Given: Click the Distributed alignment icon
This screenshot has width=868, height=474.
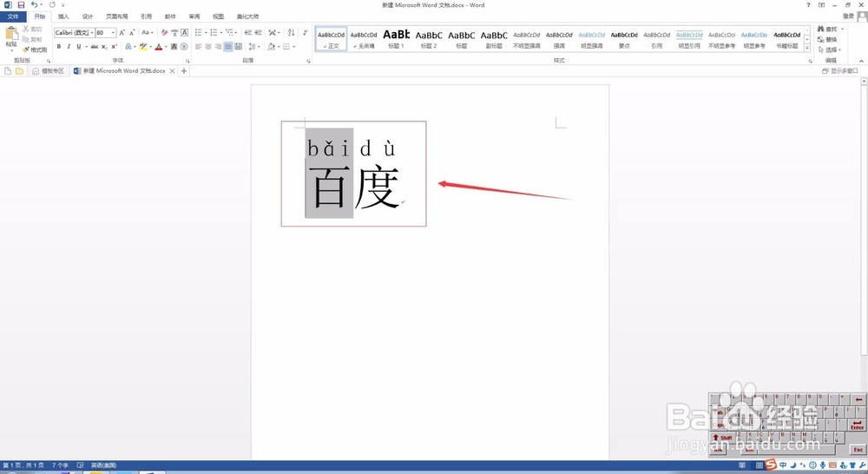Looking at the screenshot, I should [x=239, y=47].
